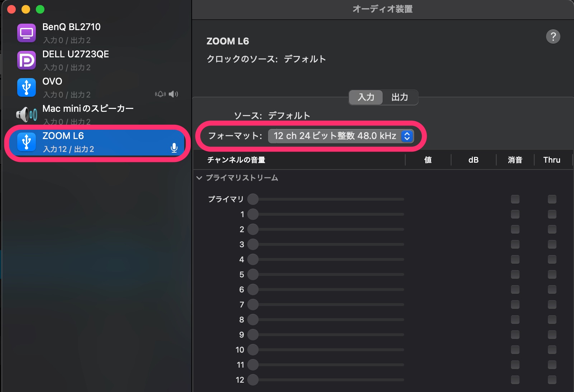Image resolution: width=574 pixels, height=392 pixels.
Task: Click the Thru column header
Action: point(552,160)
